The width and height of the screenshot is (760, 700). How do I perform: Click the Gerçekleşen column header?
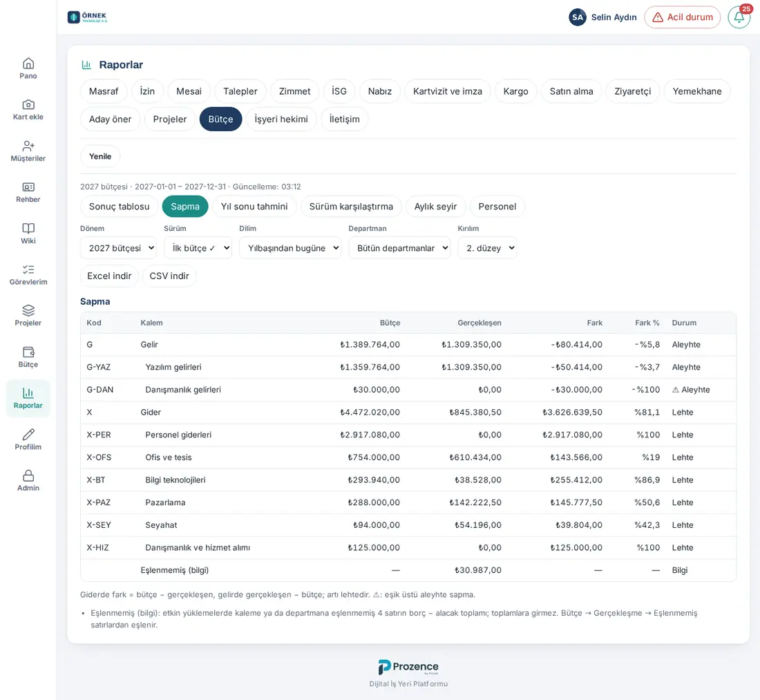(x=479, y=323)
